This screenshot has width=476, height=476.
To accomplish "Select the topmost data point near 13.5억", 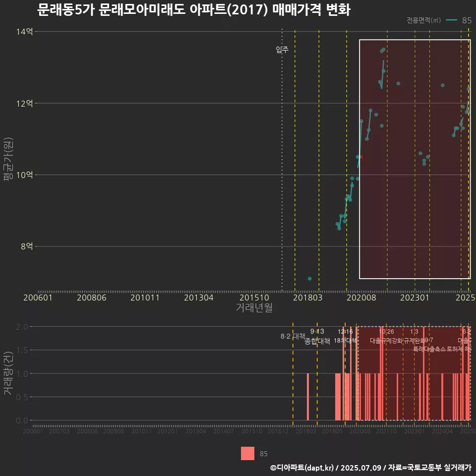I will 384,49.
